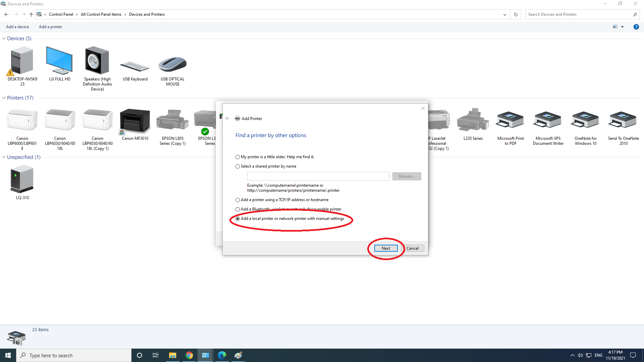Click 'Add a printer' in the command bar

[x=50, y=27]
